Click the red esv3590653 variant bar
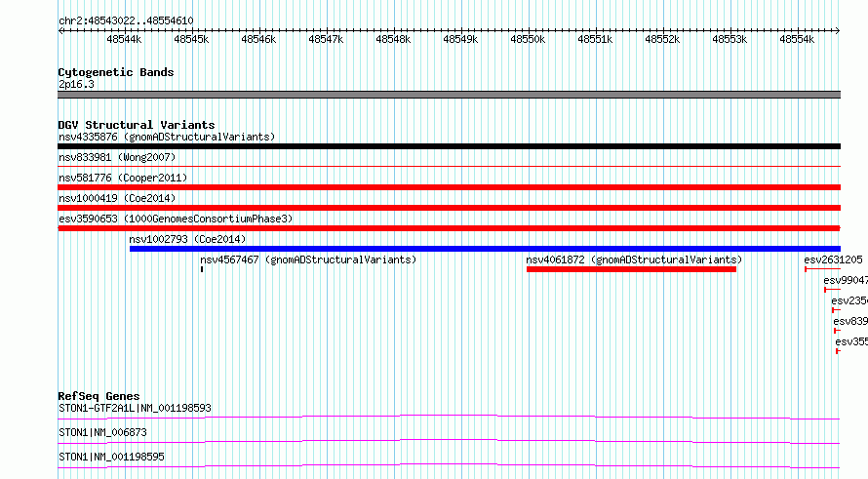Image resolution: width=868 pixels, height=479 pixels. click(449, 228)
